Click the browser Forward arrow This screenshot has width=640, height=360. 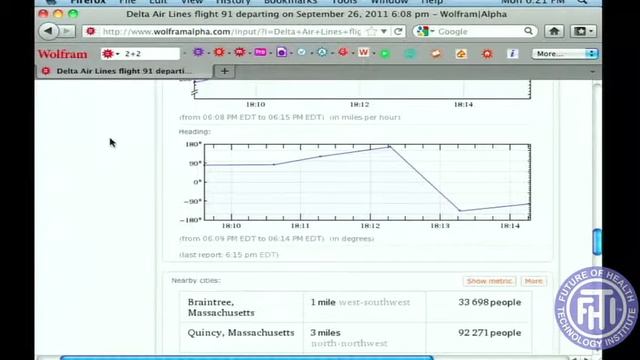(67, 31)
